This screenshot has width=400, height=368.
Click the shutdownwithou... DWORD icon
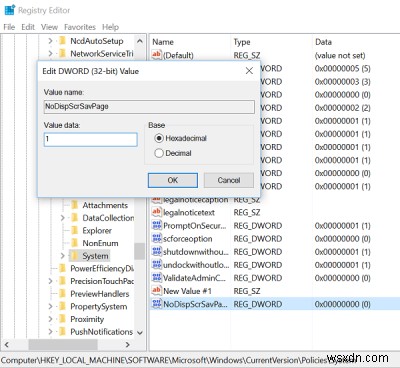coord(156,251)
